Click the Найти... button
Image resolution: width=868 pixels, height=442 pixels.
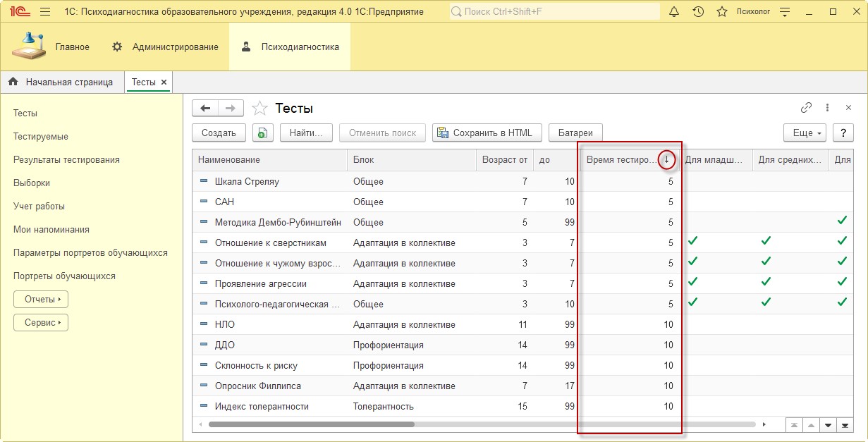[x=306, y=133]
